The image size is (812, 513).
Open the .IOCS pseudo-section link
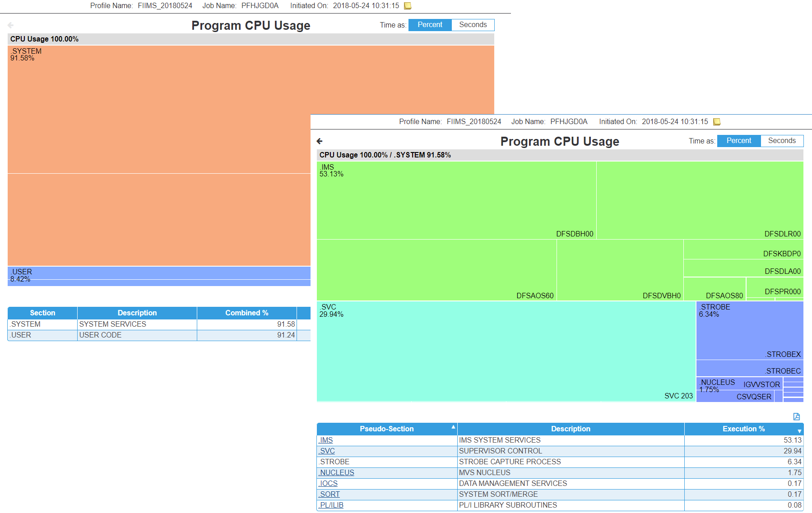pyautogui.click(x=328, y=483)
